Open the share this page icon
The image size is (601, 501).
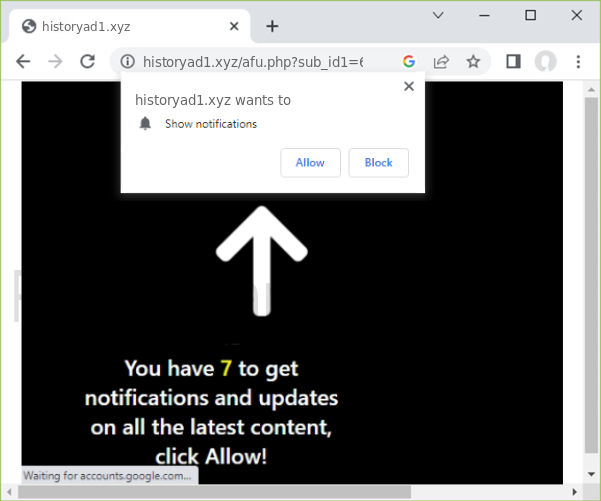[x=441, y=62]
